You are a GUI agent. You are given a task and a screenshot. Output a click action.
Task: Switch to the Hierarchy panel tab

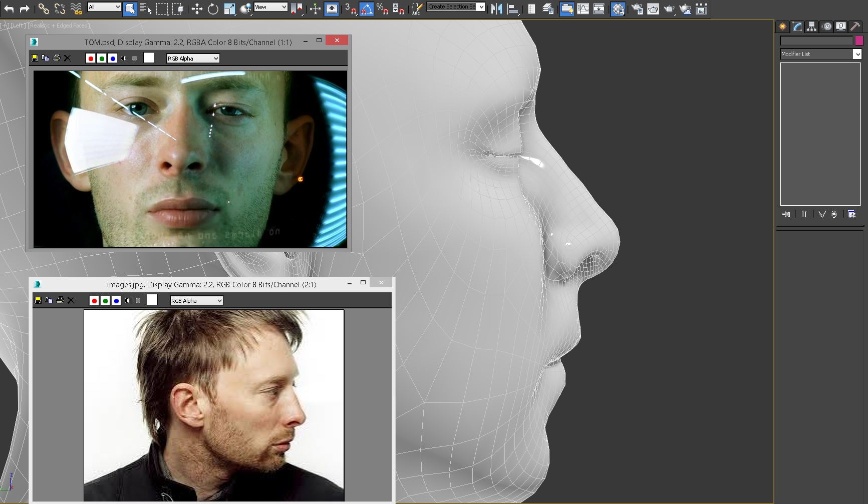coord(812,27)
